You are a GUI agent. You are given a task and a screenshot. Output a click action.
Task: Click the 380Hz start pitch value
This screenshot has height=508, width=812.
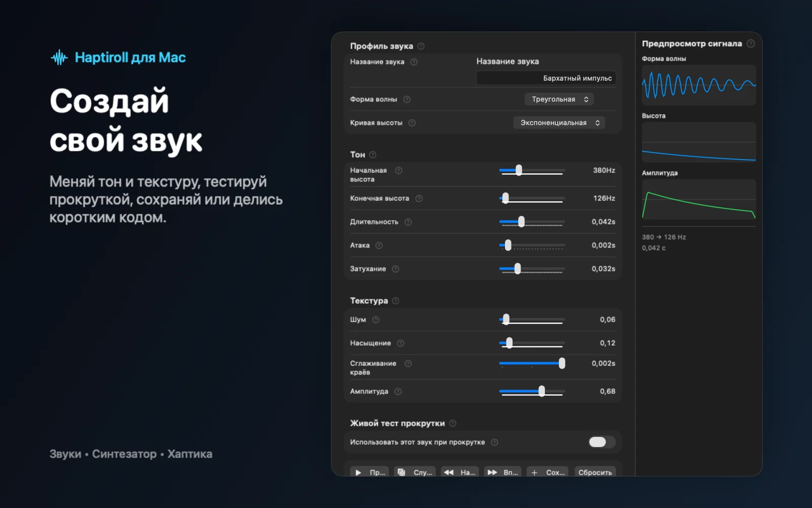coord(604,171)
